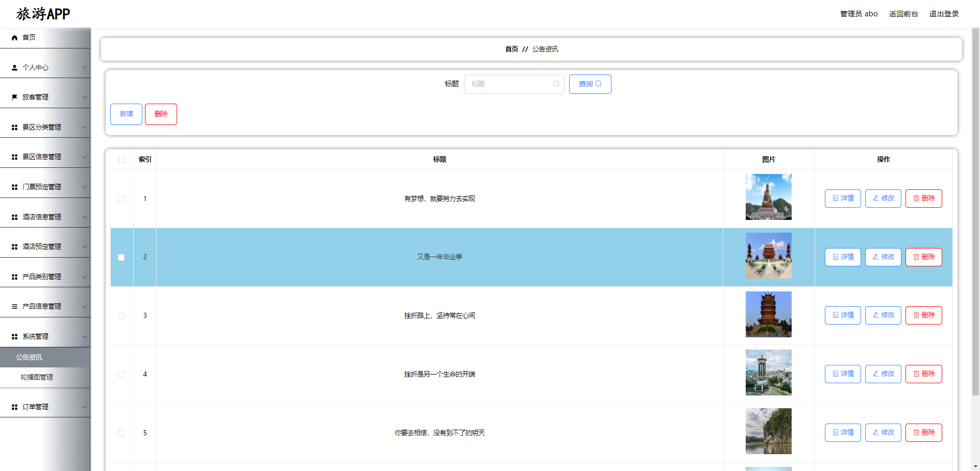Tick the checkbox beside row 5
980x471 pixels.
(121, 432)
